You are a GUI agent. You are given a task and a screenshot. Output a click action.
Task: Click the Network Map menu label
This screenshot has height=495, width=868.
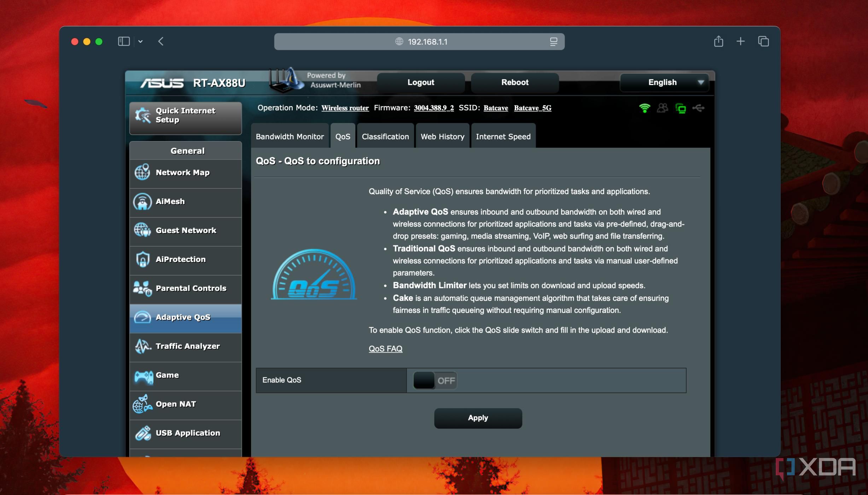(182, 173)
